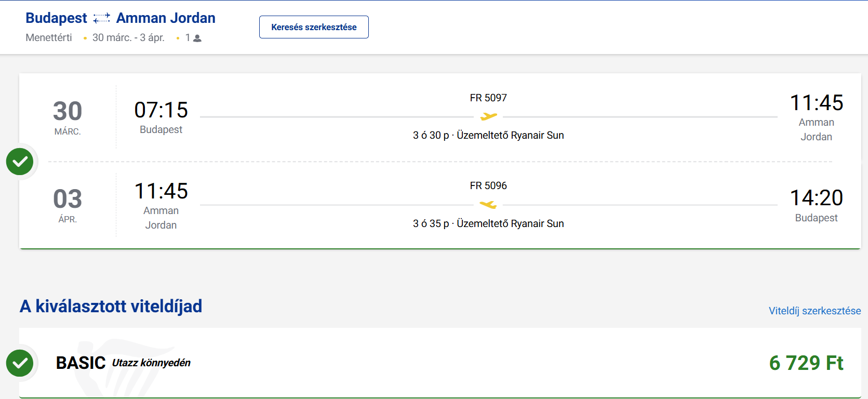Click the 6 729 Ft fare price

(x=806, y=363)
